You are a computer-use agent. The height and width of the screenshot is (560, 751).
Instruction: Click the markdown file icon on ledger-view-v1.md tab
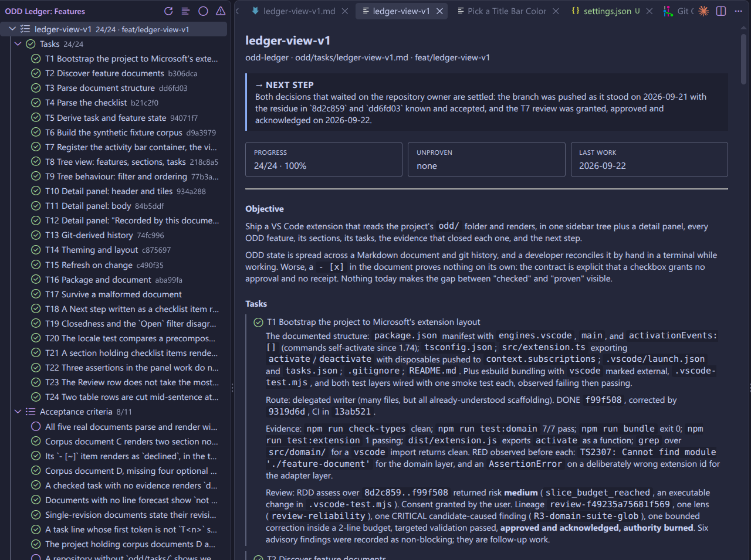coord(255,11)
